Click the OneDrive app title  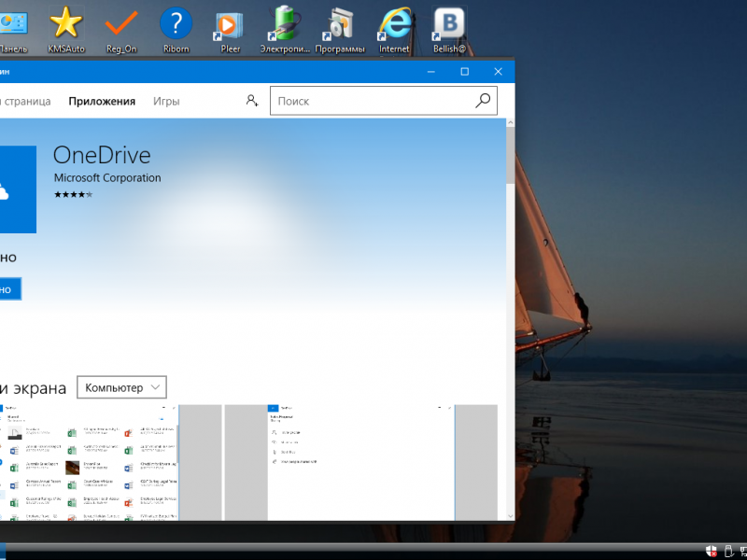coord(102,155)
